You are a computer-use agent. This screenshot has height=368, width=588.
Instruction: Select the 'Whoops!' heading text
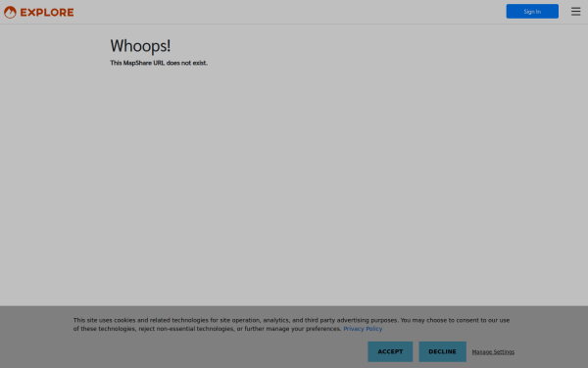coord(140,46)
